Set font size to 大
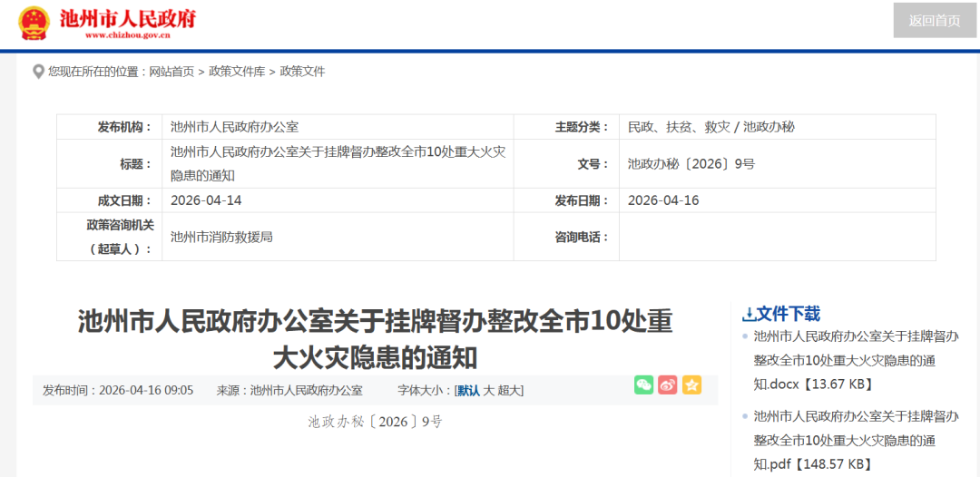 pos(489,391)
